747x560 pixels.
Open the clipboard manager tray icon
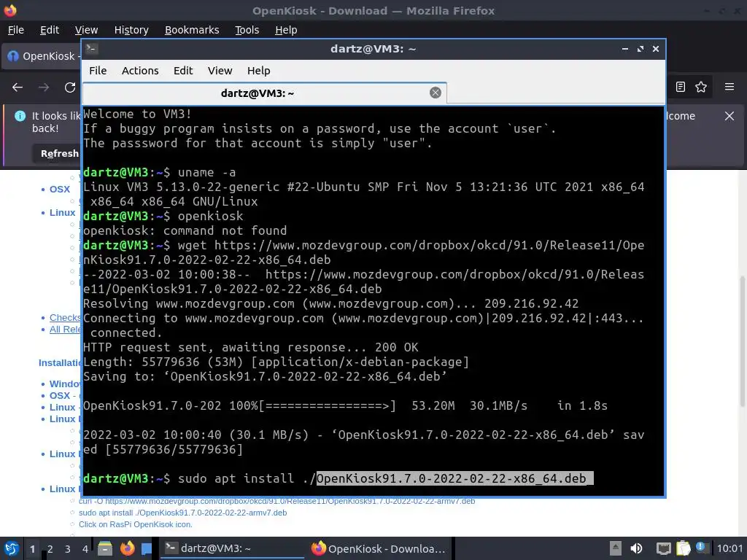pyautogui.click(x=683, y=548)
